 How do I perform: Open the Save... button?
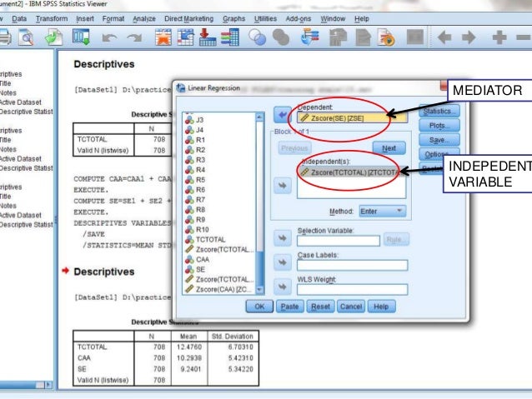439,140
